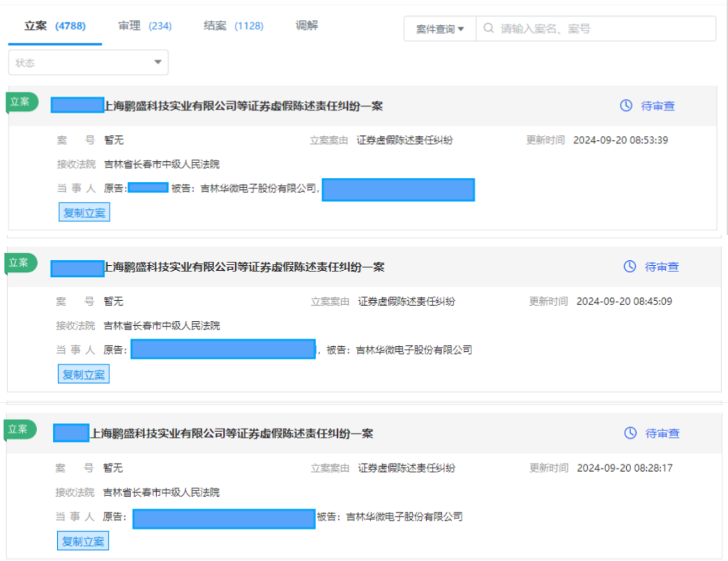Click 吉林省长春市中级人民法院 in the 08:45:09 case
Viewport: 728px width, 561px height.
click(162, 326)
